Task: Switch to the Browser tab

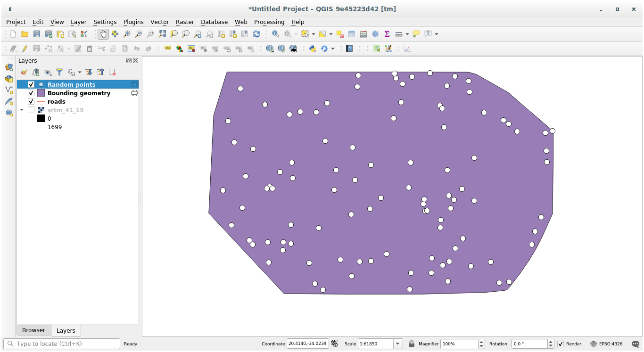Action: click(x=33, y=330)
